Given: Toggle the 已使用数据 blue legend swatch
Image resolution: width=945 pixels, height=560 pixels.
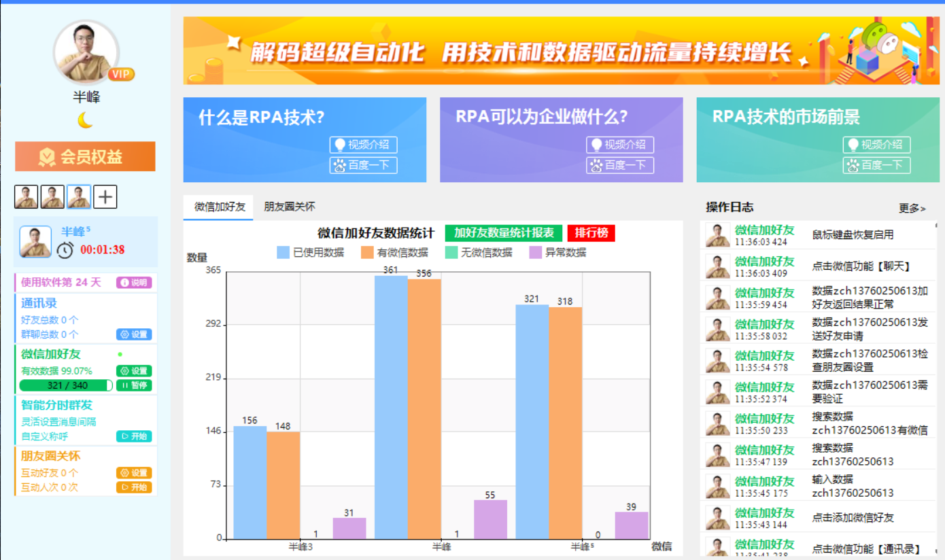Looking at the screenshot, I should pyautogui.click(x=283, y=253).
